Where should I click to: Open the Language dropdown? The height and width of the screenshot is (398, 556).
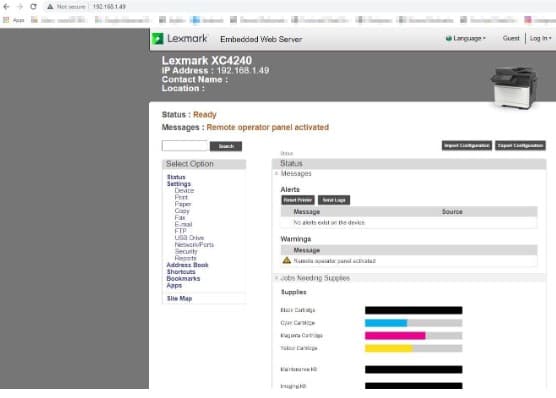466,38
